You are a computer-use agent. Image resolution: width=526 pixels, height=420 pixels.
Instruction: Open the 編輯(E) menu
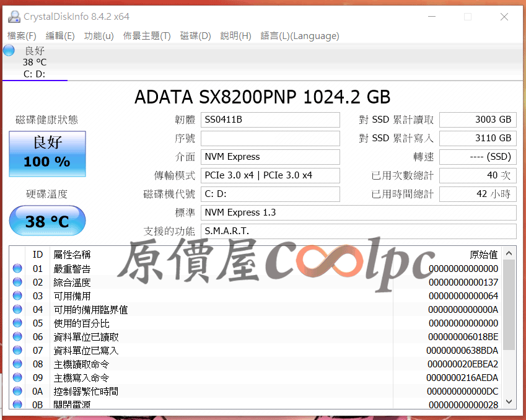pos(60,35)
